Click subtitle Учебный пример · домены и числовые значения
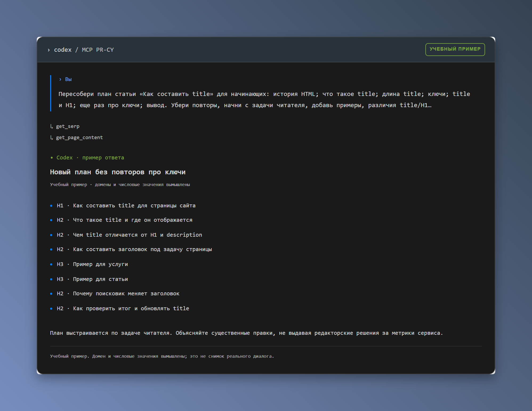 click(120, 184)
